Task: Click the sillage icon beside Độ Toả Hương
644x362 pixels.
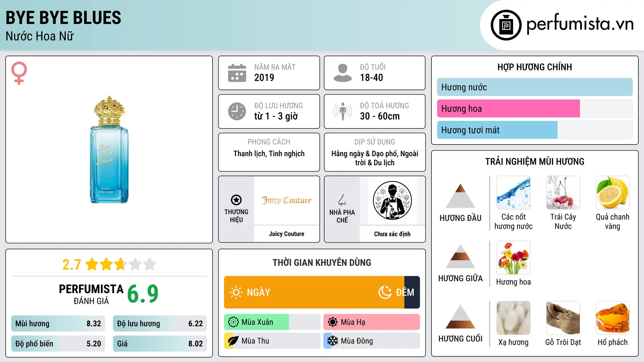Action: [343, 111]
